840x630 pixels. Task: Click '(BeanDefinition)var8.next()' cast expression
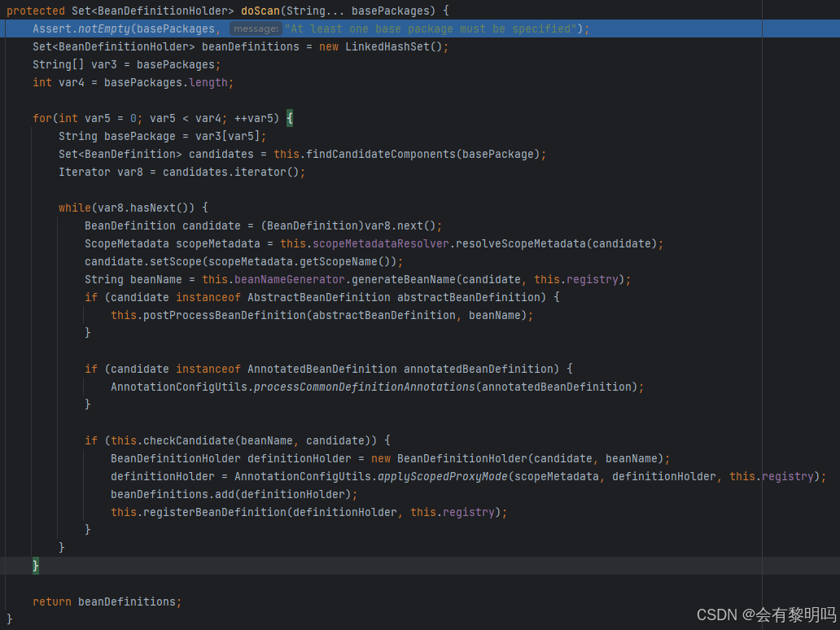tap(349, 225)
